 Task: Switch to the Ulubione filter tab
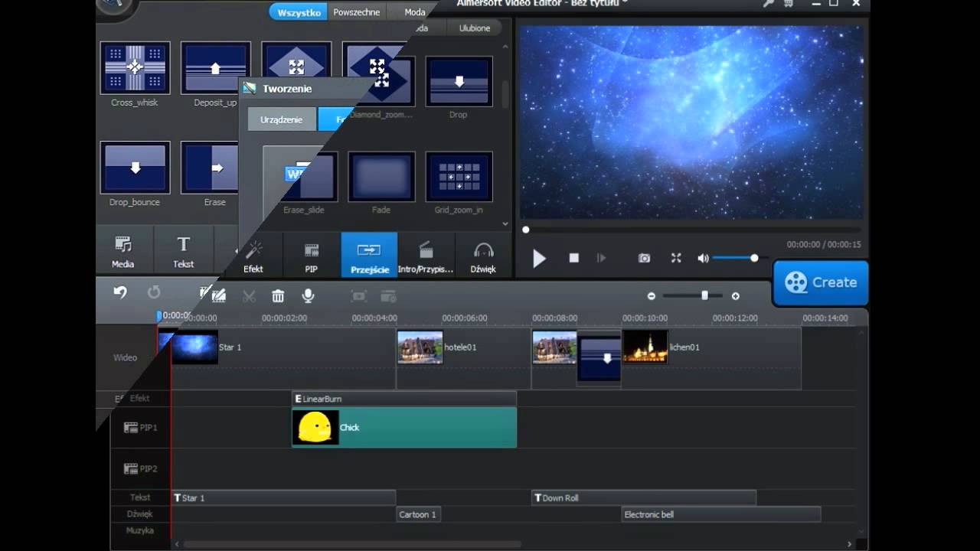click(x=475, y=28)
